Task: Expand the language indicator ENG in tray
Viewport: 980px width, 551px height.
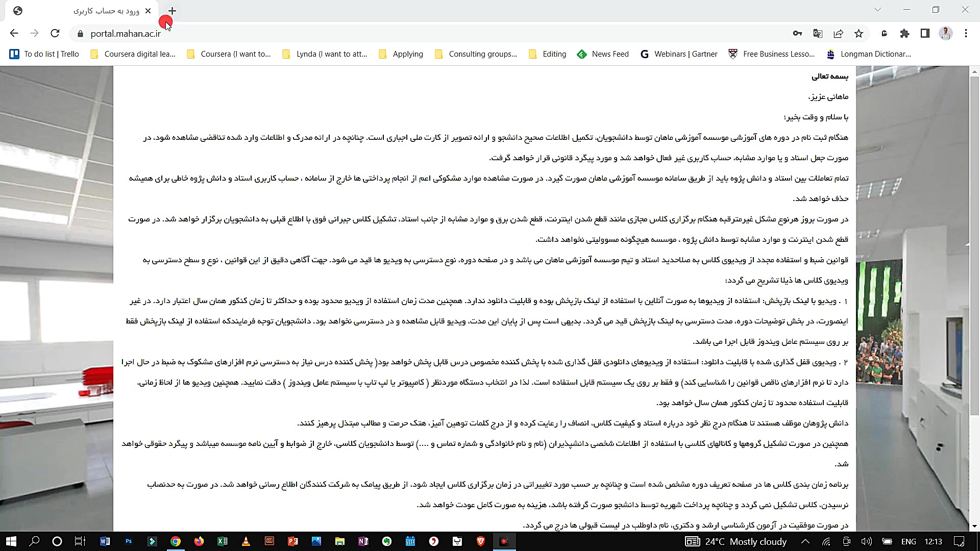Action: 909,542
